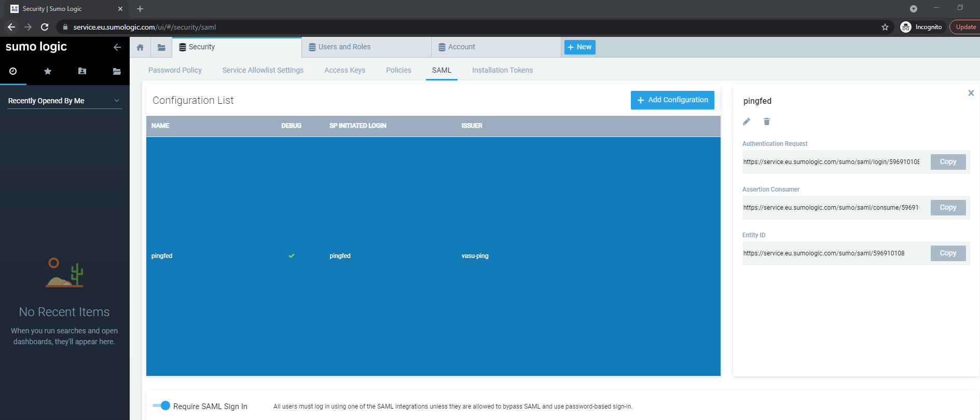The image size is (980, 420).
Task: Delete pingfed configuration using trash icon
Action: click(767, 121)
